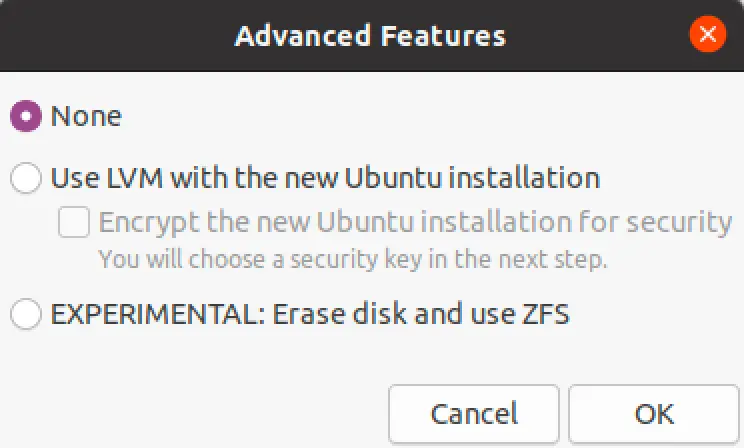Screen dimensions: 744x448
Task: Click "Encrypt the new Ubuntu installation for security" label
Action: [416, 222]
